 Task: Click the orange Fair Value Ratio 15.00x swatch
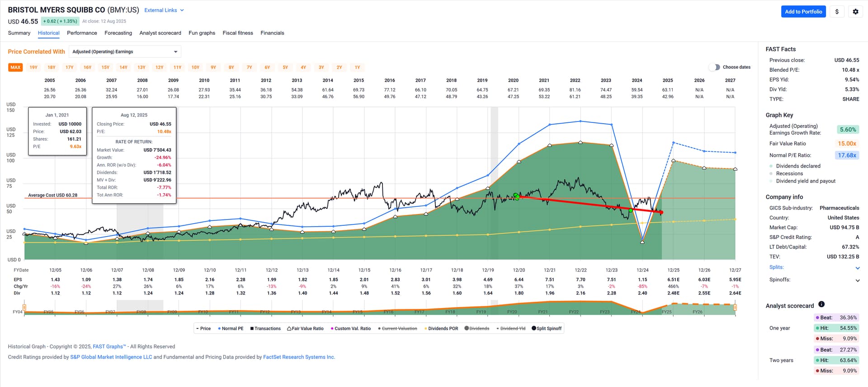point(847,144)
